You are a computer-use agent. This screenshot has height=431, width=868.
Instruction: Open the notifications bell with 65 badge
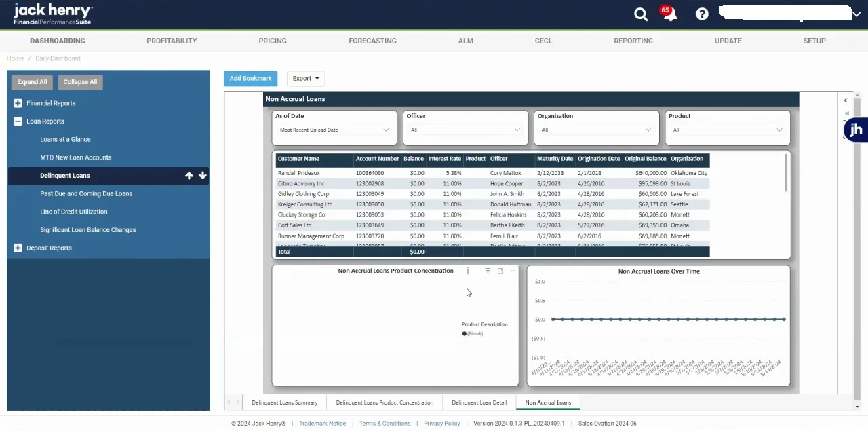(670, 15)
